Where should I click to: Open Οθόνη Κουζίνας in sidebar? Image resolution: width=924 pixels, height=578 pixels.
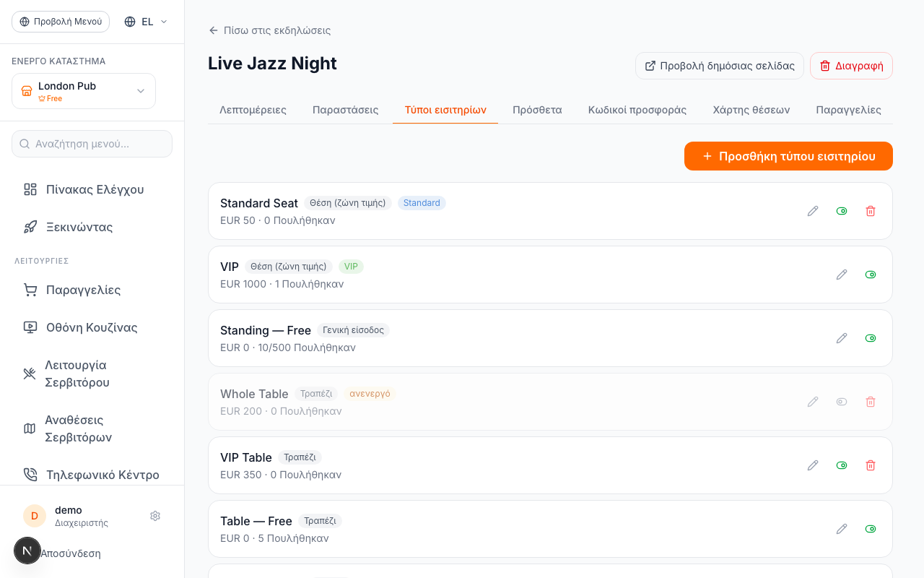point(92,327)
